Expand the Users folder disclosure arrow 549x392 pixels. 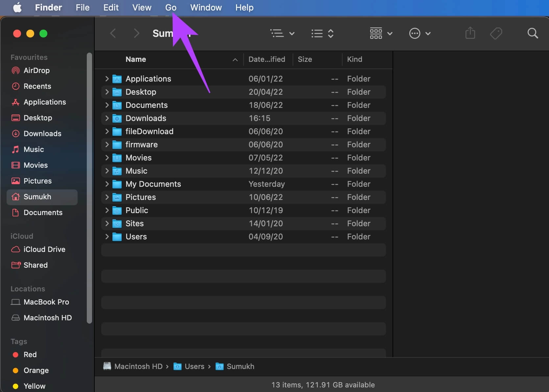click(x=107, y=236)
